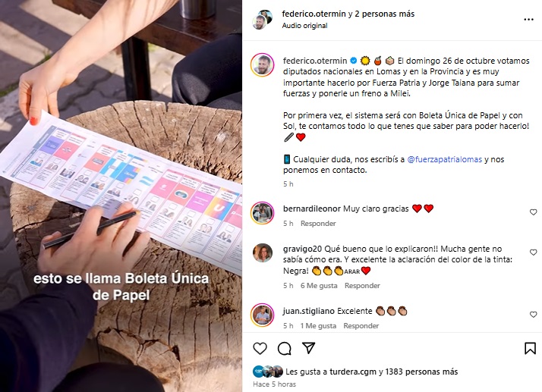Open turdera.cgm from the likes line

[353, 372]
